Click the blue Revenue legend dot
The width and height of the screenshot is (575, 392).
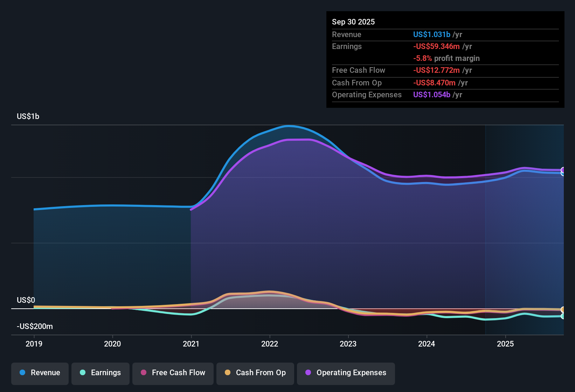pos(22,373)
